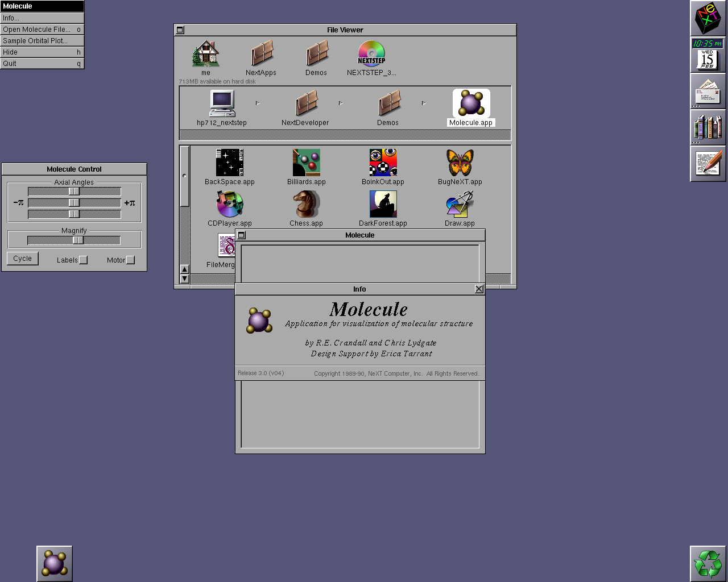The image size is (728, 582).
Task: Select the CDPlayer.app icon
Action: tap(230, 204)
